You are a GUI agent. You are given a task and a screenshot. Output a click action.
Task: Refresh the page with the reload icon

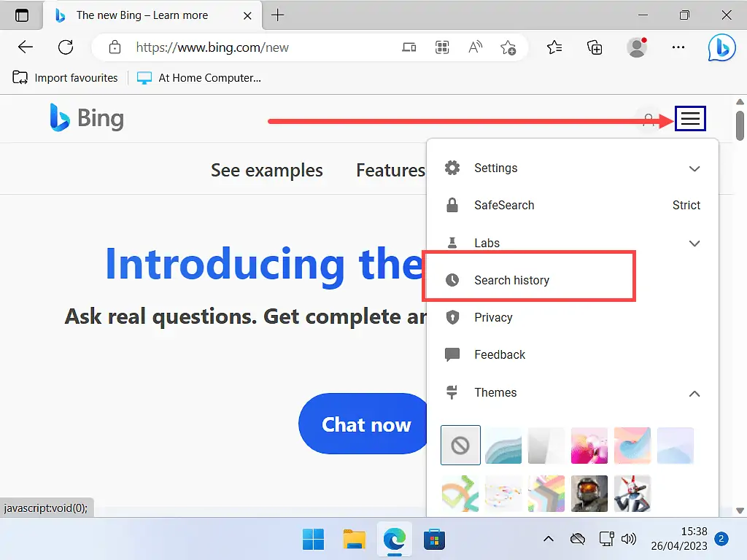[66, 47]
